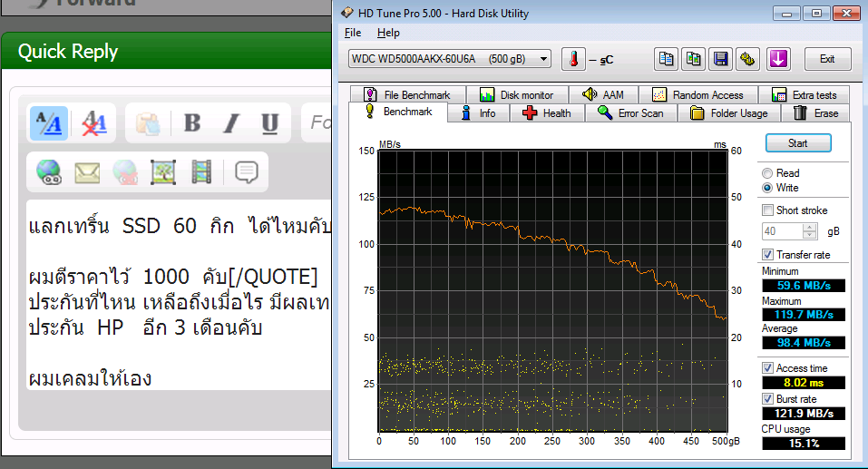
Task: Insert video filmstrip icon in Quick Reply
Action: [x=201, y=172]
